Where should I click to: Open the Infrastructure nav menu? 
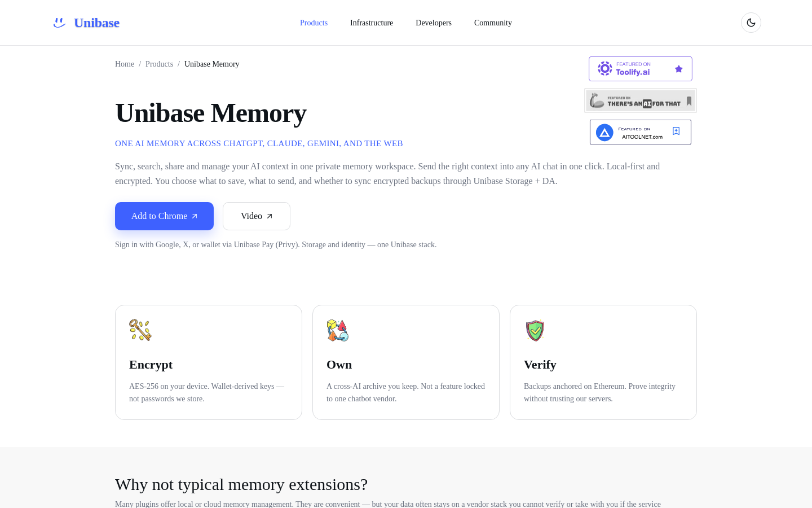(372, 23)
